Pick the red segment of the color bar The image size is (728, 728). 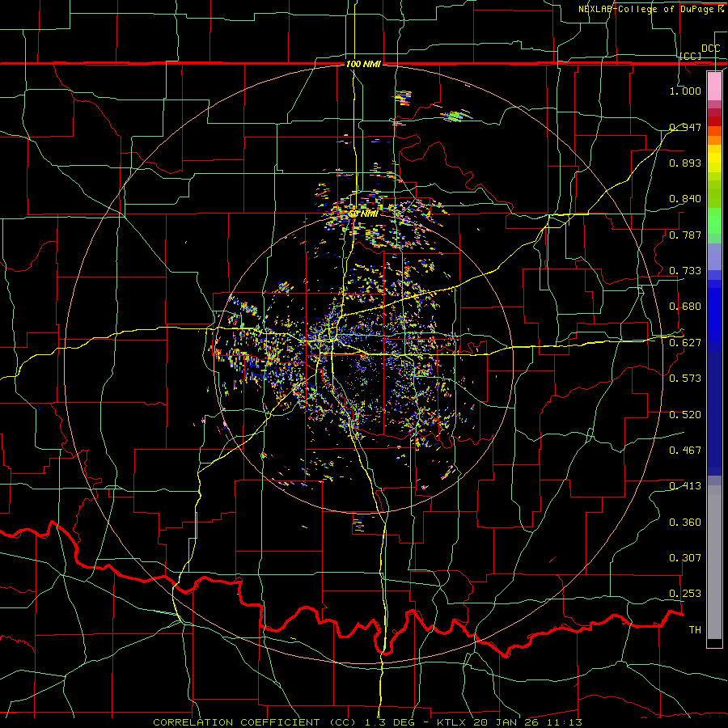[714, 121]
